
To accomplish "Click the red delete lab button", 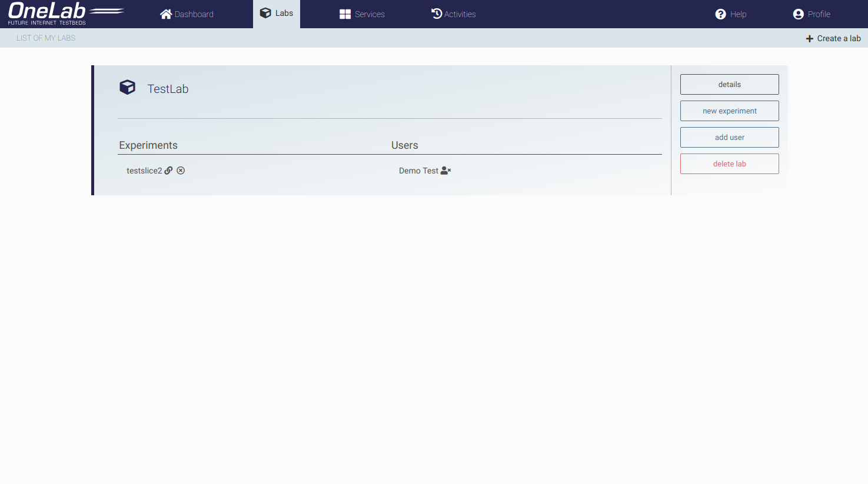I will click(x=729, y=163).
